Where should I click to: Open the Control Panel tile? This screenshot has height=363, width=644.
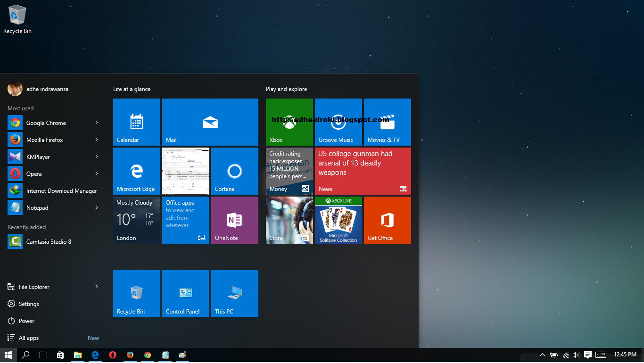[x=186, y=294]
